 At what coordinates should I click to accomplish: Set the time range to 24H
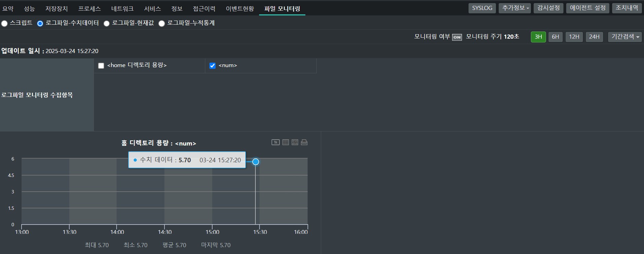click(x=594, y=37)
